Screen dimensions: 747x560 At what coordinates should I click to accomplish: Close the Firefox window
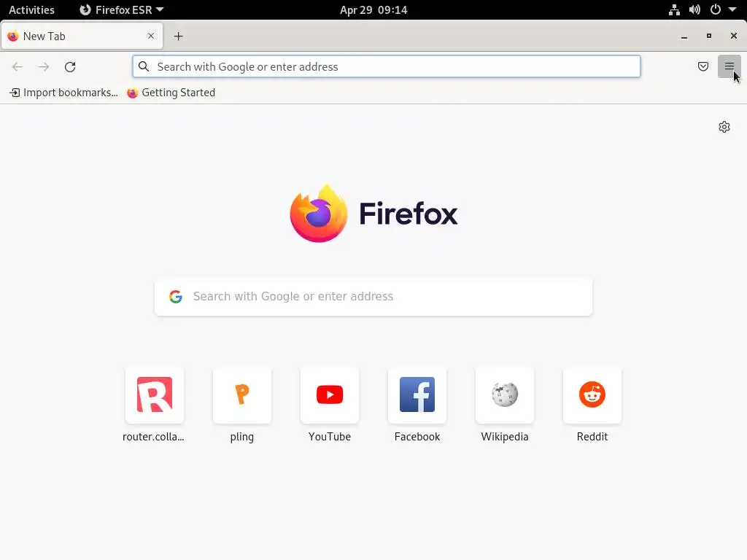(x=734, y=36)
